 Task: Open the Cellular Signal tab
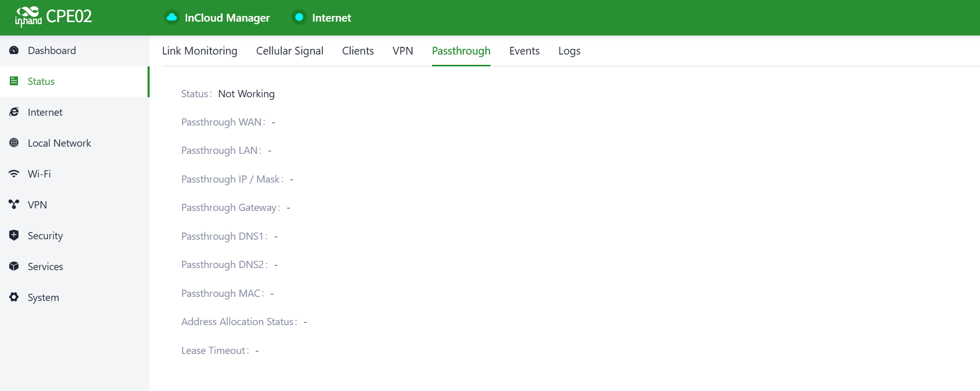(x=289, y=51)
